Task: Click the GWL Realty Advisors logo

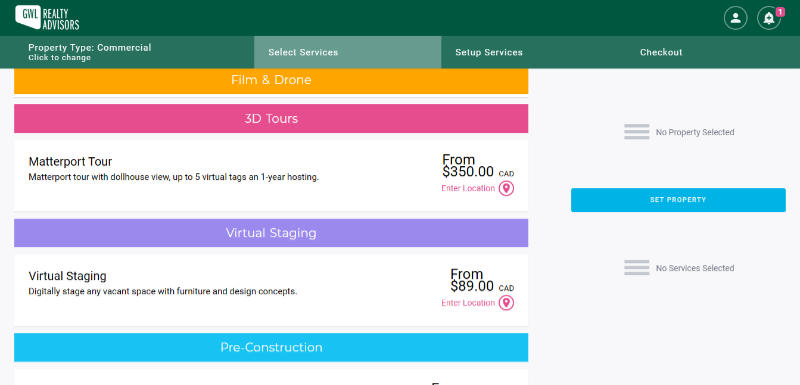Action: pos(47,17)
